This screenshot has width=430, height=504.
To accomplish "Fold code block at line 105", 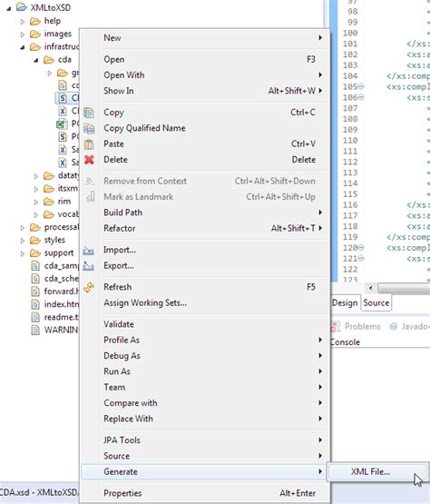I will tap(361, 86).
